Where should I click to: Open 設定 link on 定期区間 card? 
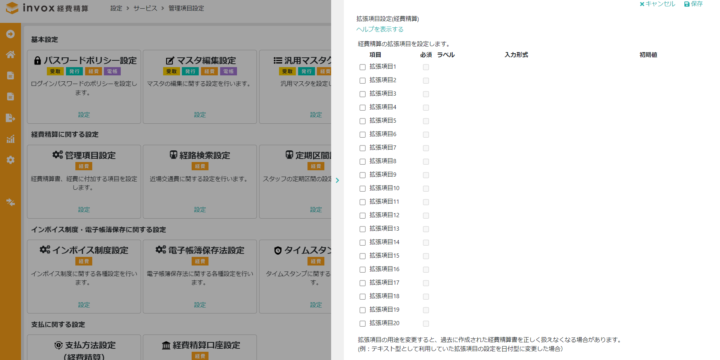(x=316, y=210)
